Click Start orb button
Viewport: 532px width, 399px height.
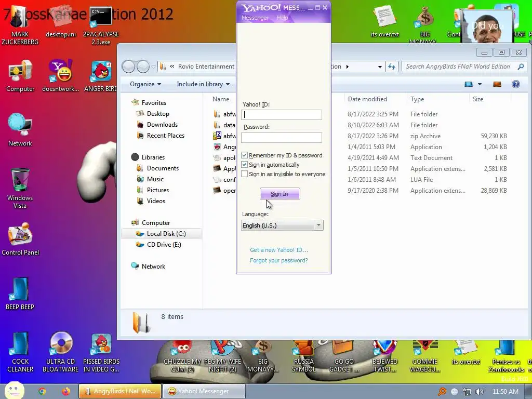click(14, 390)
